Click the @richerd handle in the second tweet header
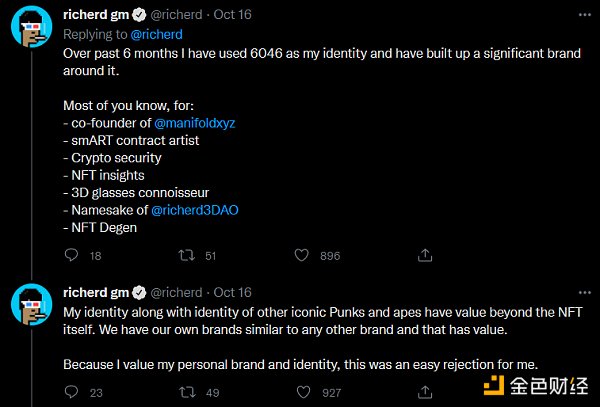 [176, 292]
